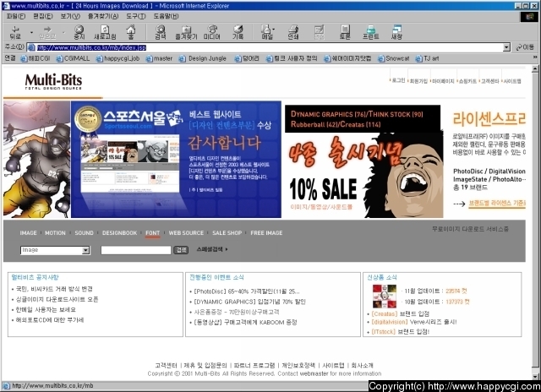
Task: Select the SALE SHOP navigation tab
Action: (x=227, y=233)
